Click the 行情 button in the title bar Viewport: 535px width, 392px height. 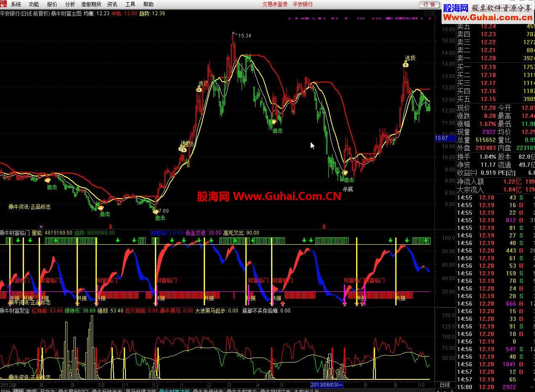[x=429, y=4]
